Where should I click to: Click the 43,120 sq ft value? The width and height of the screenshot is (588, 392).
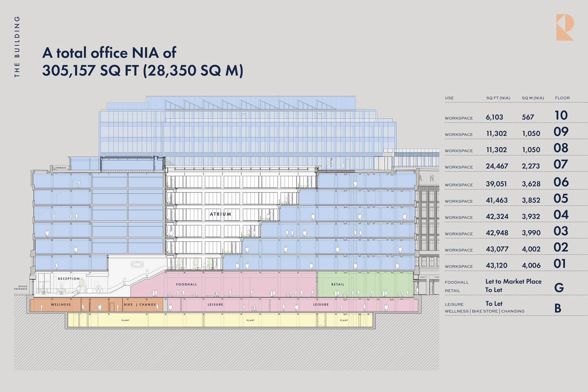pyautogui.click(x=496, y=266)
